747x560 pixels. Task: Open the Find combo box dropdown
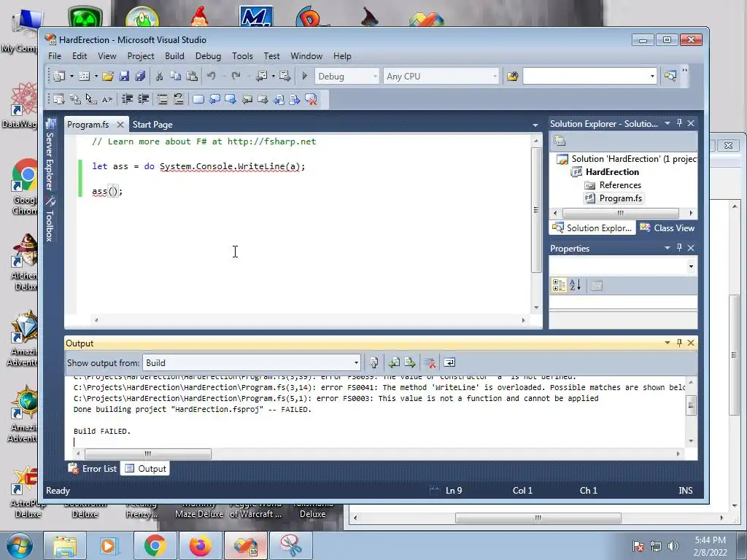coord(652,76)
